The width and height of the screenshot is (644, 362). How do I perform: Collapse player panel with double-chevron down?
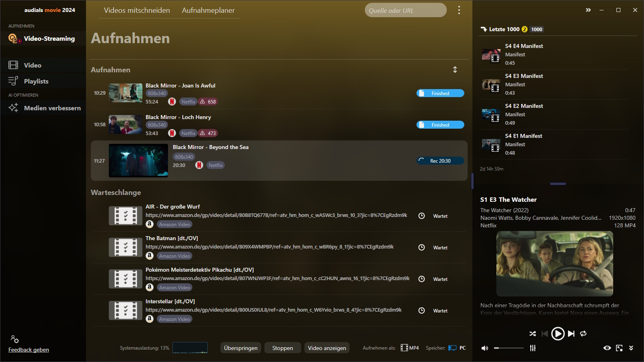631,348
